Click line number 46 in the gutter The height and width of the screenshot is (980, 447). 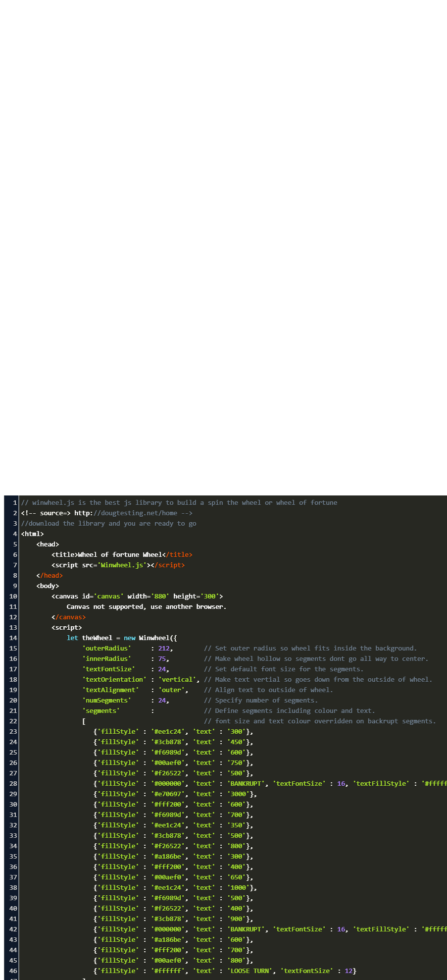coord(13,971)
